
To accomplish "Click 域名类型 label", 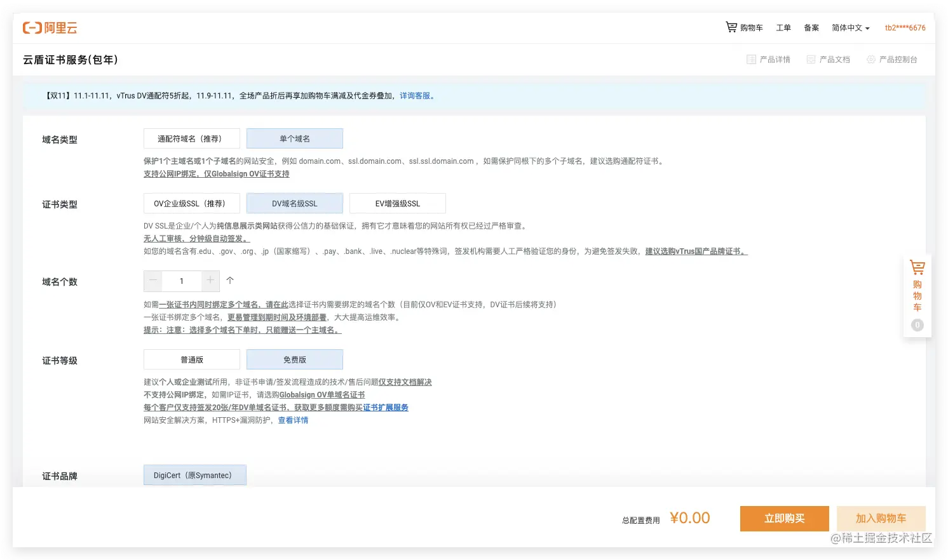I will (x=60, y=140).
